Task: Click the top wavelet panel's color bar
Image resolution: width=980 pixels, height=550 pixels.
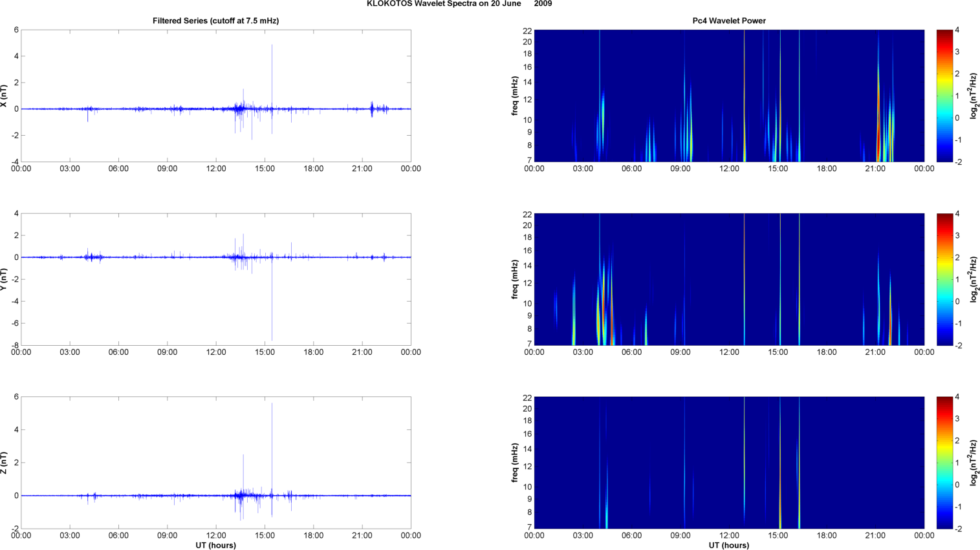Action: [x=944, y=96]
